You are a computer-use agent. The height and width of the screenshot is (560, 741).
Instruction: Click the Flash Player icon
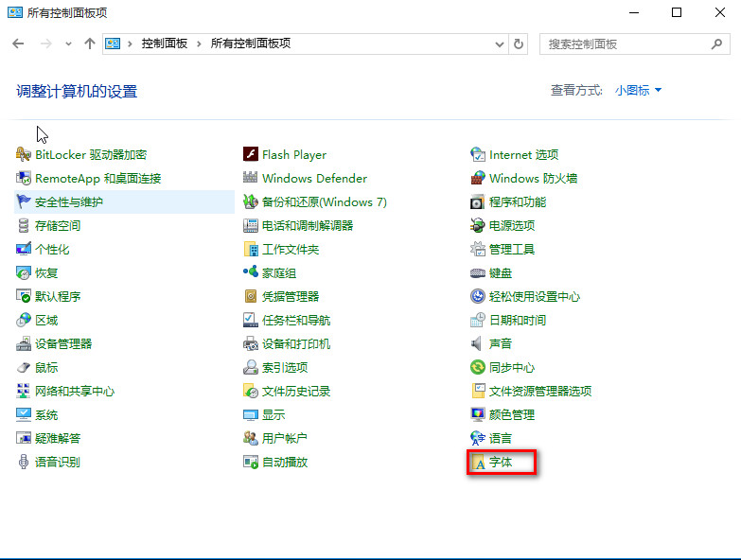251,154
